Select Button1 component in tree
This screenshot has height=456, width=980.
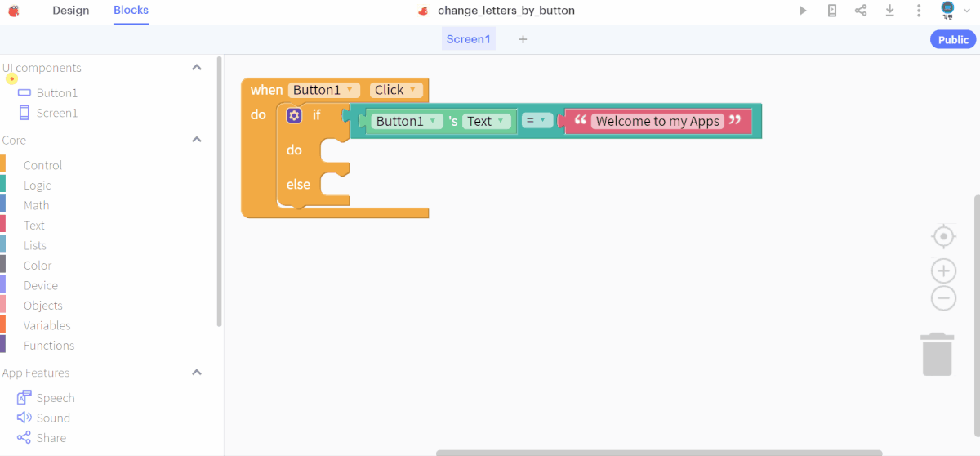click(47, 93)
